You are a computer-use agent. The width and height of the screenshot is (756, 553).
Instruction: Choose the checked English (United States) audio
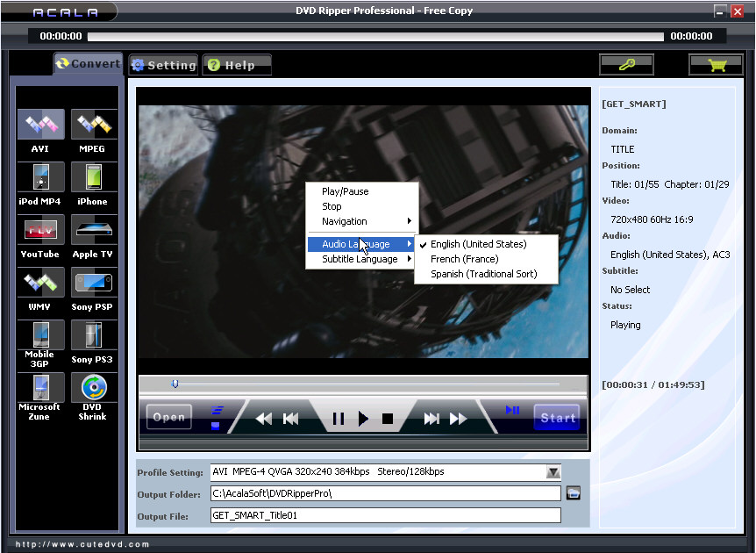click(x=478, y=244)
